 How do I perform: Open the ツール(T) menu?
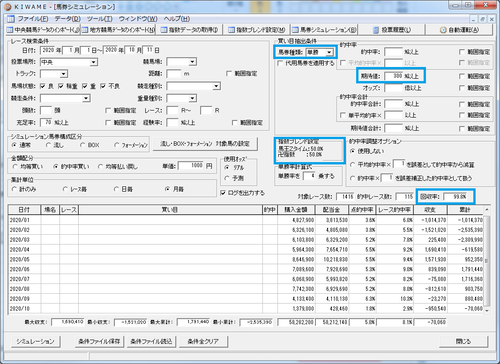pos(99,19)
